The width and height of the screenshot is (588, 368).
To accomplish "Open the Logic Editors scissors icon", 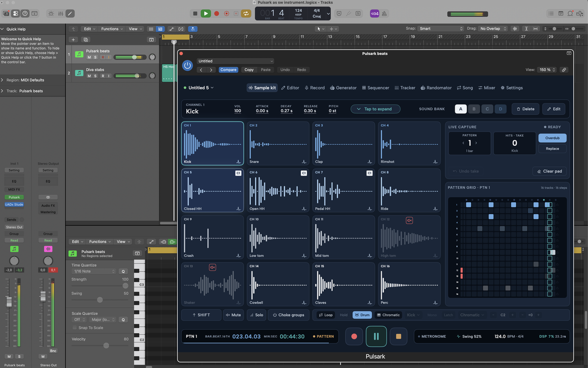I will (x=70, y=14).
